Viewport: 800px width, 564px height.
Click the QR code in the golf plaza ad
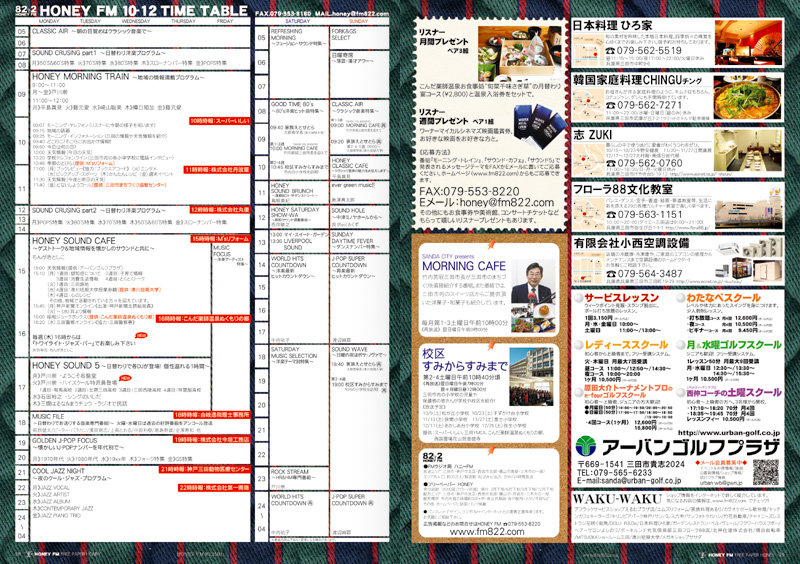coord(766,472)
